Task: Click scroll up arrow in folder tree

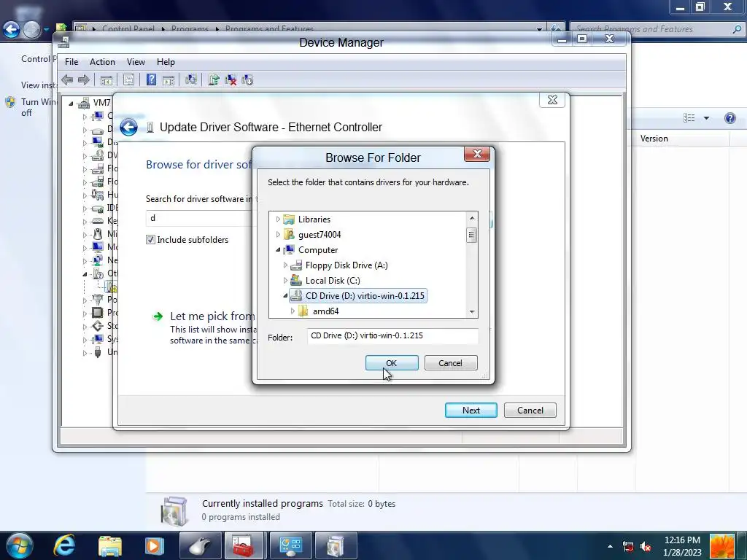Action: [472, 218]
